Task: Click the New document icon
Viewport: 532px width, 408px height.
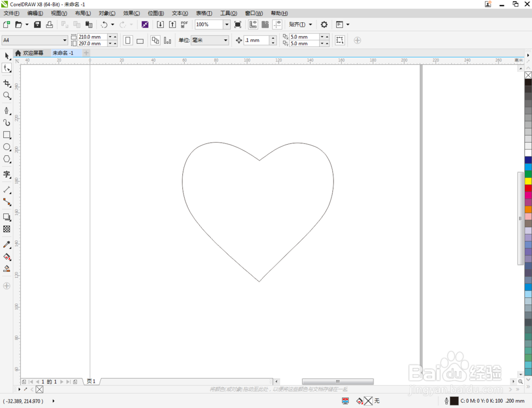Action: click(x=6, y=24)
